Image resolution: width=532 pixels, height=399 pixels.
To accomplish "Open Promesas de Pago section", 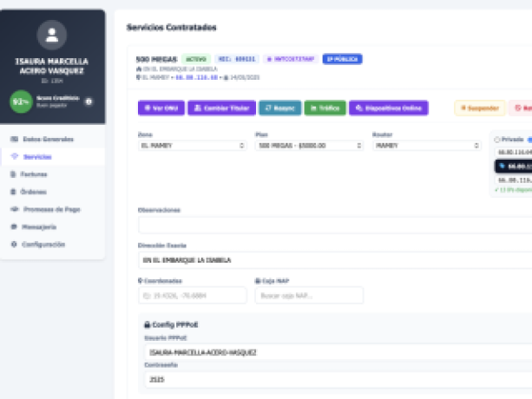I will pos(53,209).
